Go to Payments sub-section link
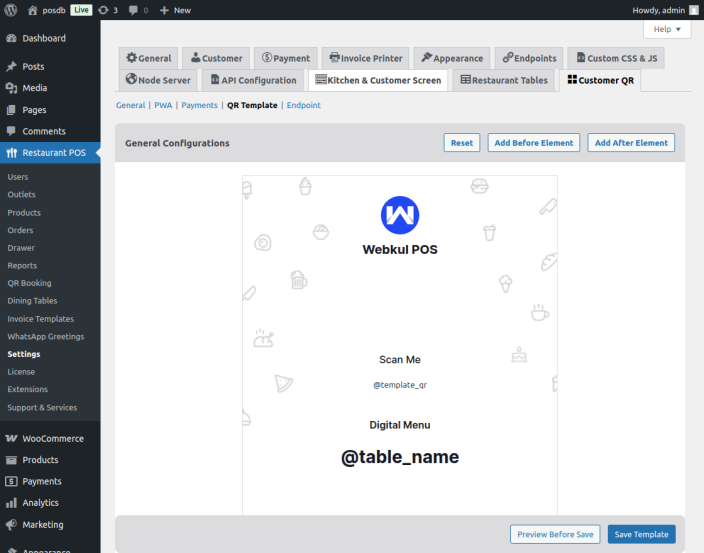This screenshot has height=553, width=704. pos(199,105)
